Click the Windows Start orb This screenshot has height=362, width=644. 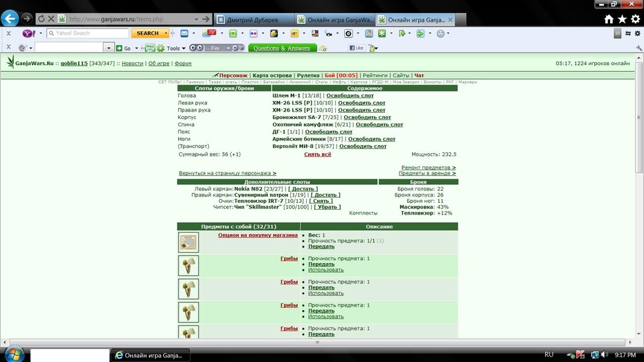[14, 354]
